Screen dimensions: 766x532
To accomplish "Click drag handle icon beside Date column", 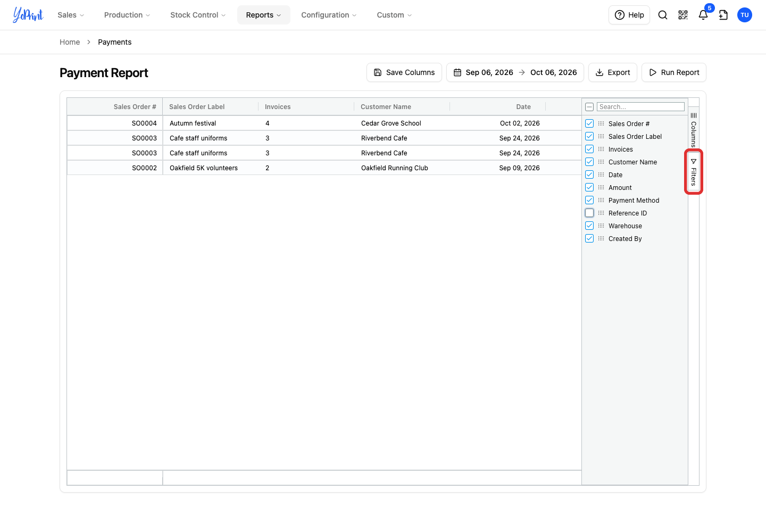I will [601, 174].
